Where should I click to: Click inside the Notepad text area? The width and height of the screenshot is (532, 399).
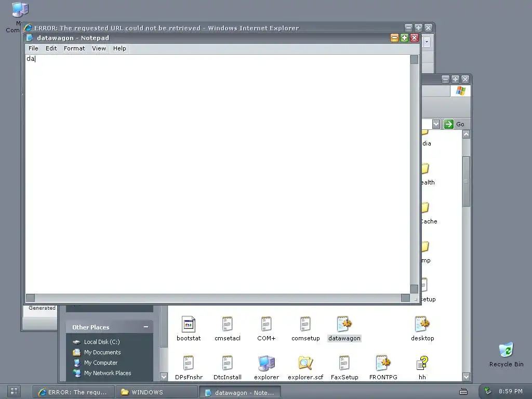point(218,174)
